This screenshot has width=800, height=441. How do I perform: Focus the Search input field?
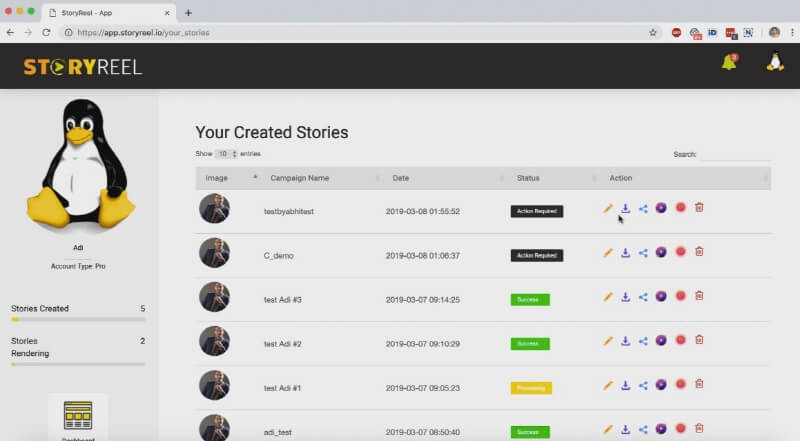735,154
